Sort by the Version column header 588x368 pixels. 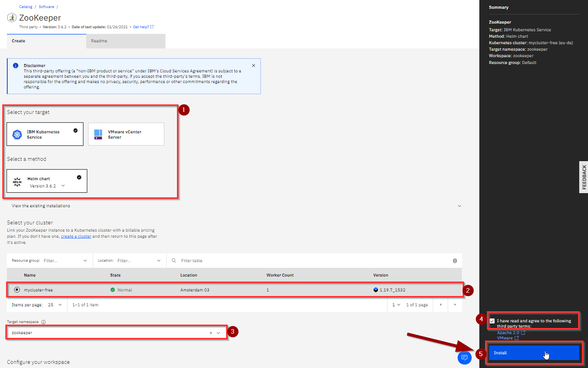point(381,275)
